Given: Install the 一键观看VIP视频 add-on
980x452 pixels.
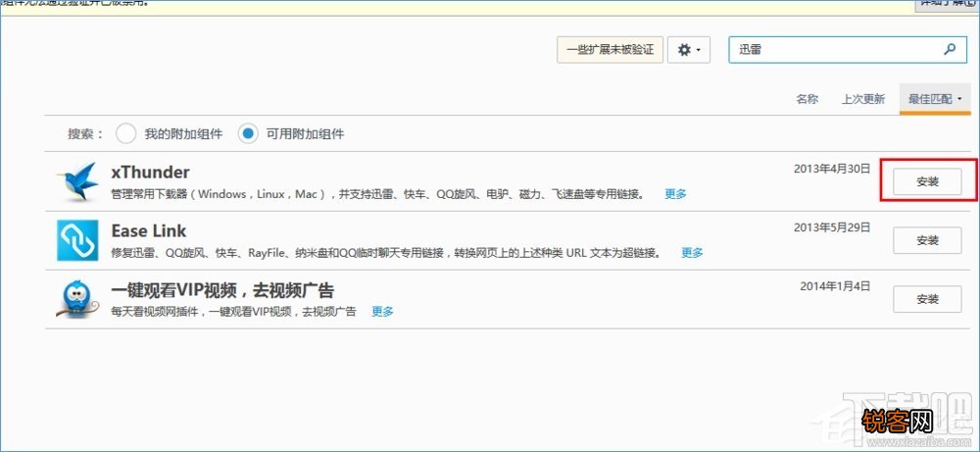Looking at the screenshot, I should coord(927,299).
